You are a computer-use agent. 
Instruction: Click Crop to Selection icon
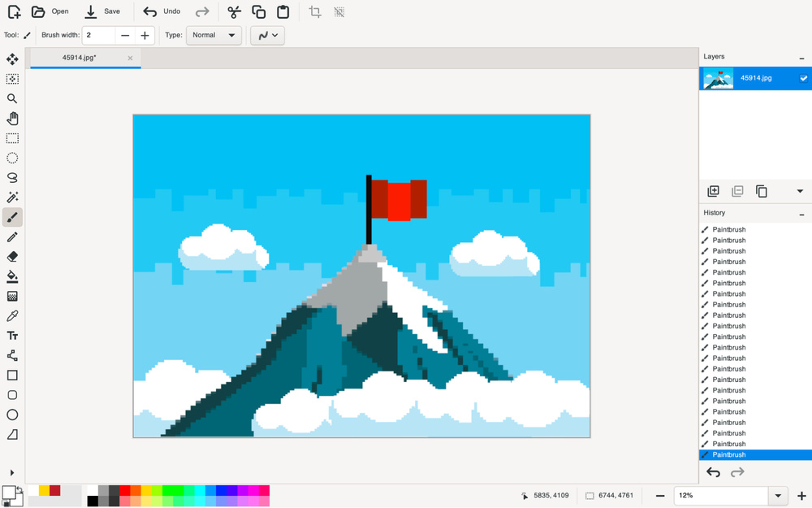pos(315,11)
